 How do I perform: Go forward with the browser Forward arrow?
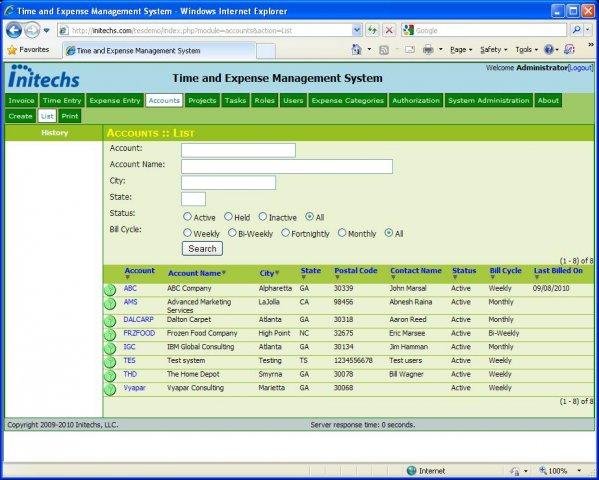point(32,30)
